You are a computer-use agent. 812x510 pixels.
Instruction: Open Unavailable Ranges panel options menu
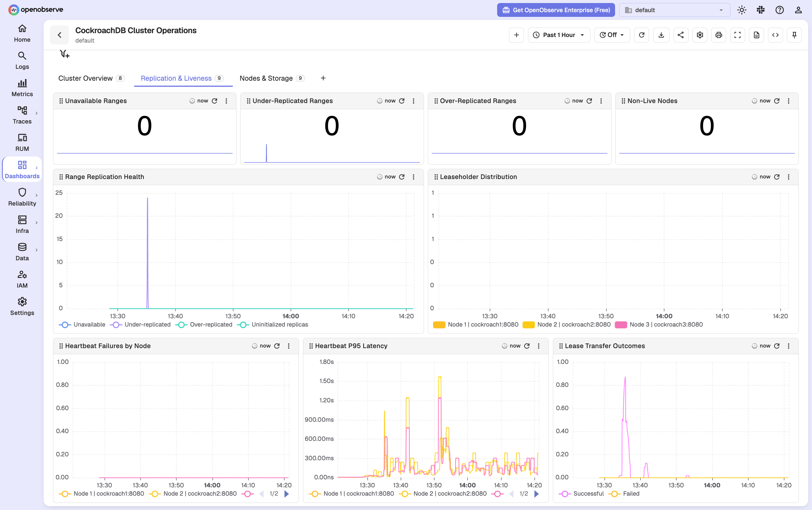[x=226, y=101]
